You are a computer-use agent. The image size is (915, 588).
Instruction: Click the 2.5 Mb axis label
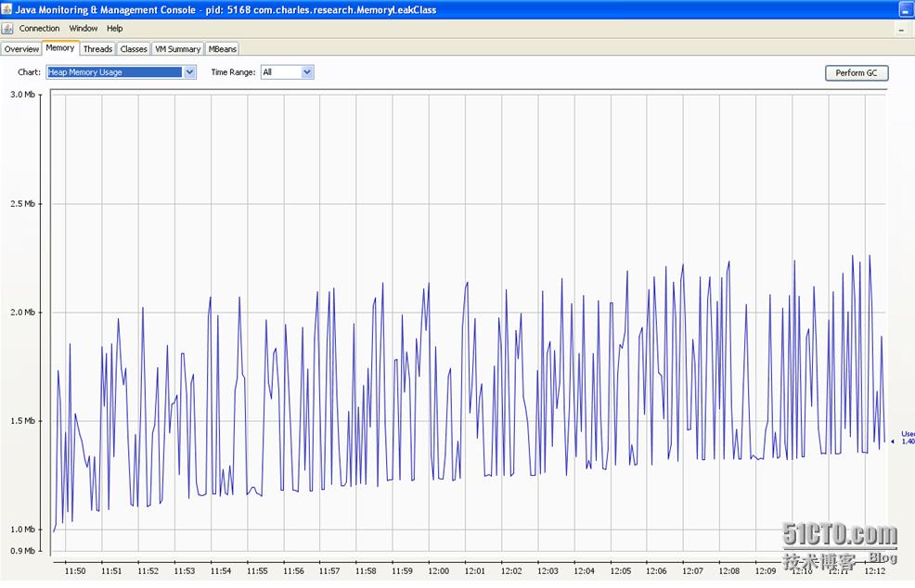pyautogui.click(x=23, y=204)
